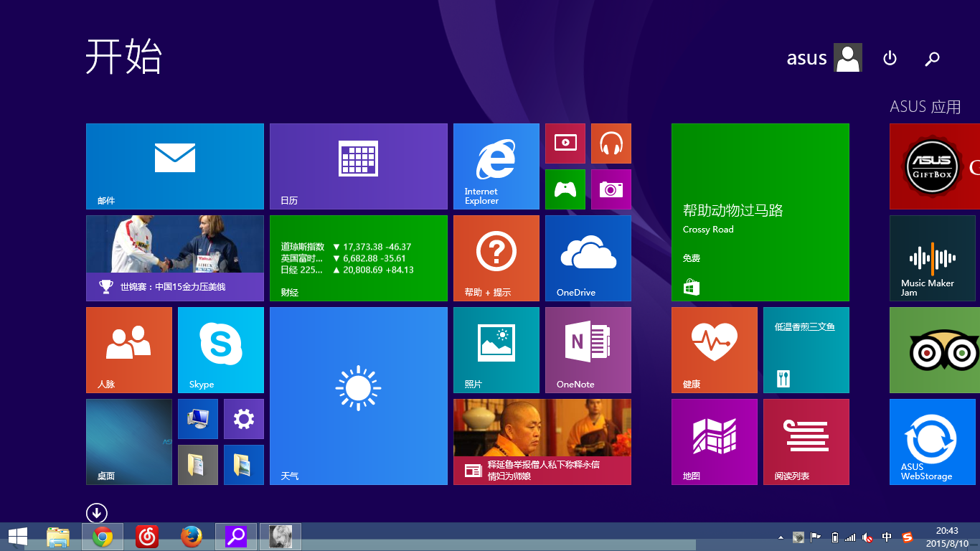
Task: Open the 邮件 mail tile
Action: (x=175, y=166)
